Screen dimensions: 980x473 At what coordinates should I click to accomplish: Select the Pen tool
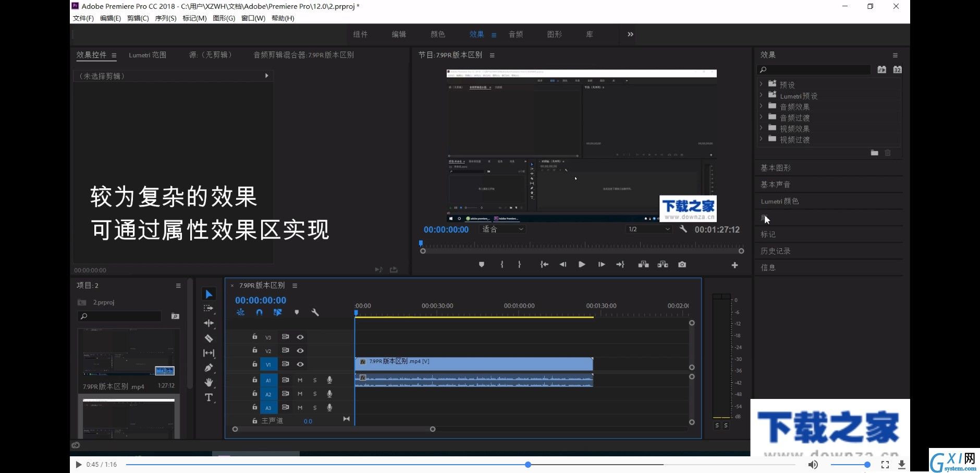coord(209,368)
